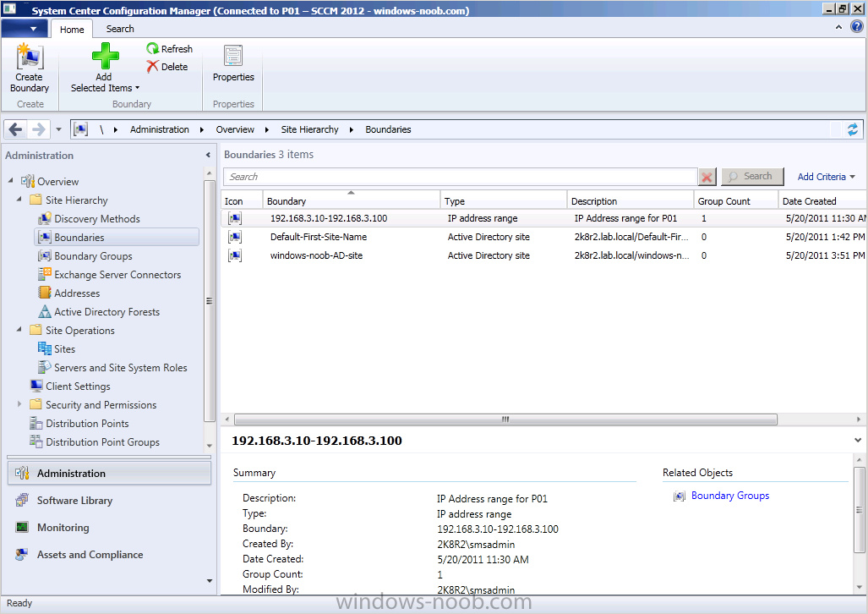The image size is (868, 614).
Task: Sort by the Date Created column header
Action: pyautogui.click(x=822, y=200)
